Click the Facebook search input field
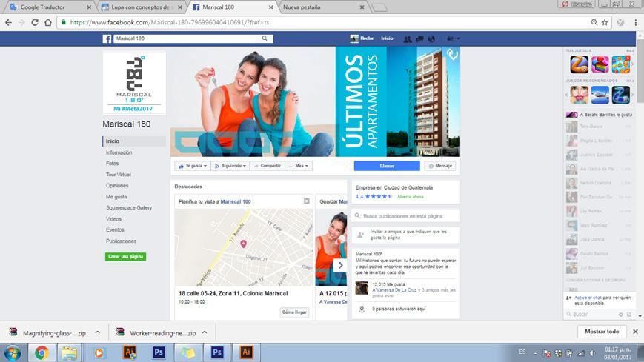This screenshot has width=644, height=362. (187, 38)
